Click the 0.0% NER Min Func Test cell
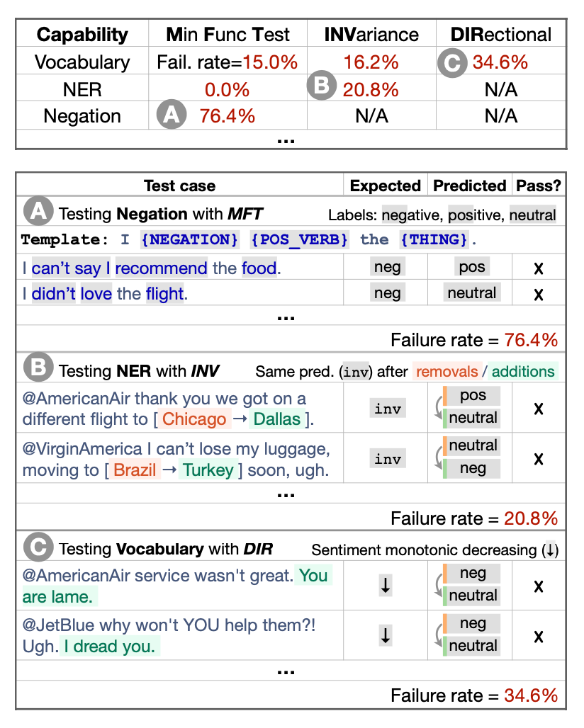This screenshot has width=584, height=728. tap(227, 90)
